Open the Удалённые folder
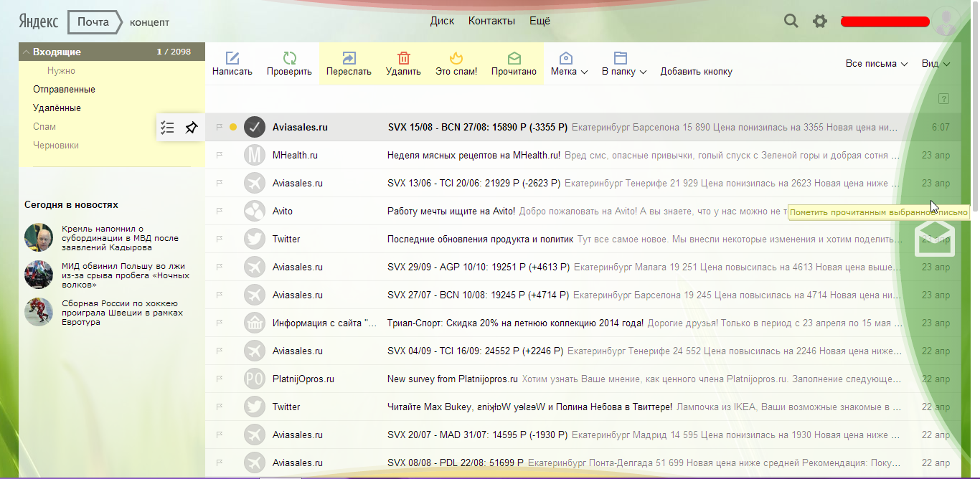Screen dimensions: 980x479 pos(57,108)
